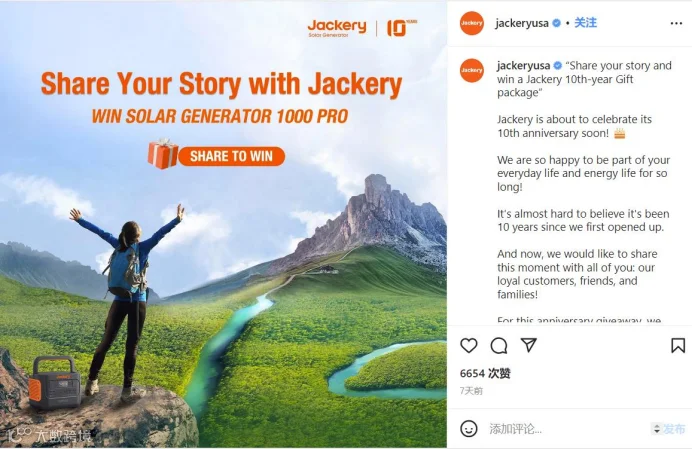Follow jackeryusa with the 关注 button

click(x=585, y=22)
